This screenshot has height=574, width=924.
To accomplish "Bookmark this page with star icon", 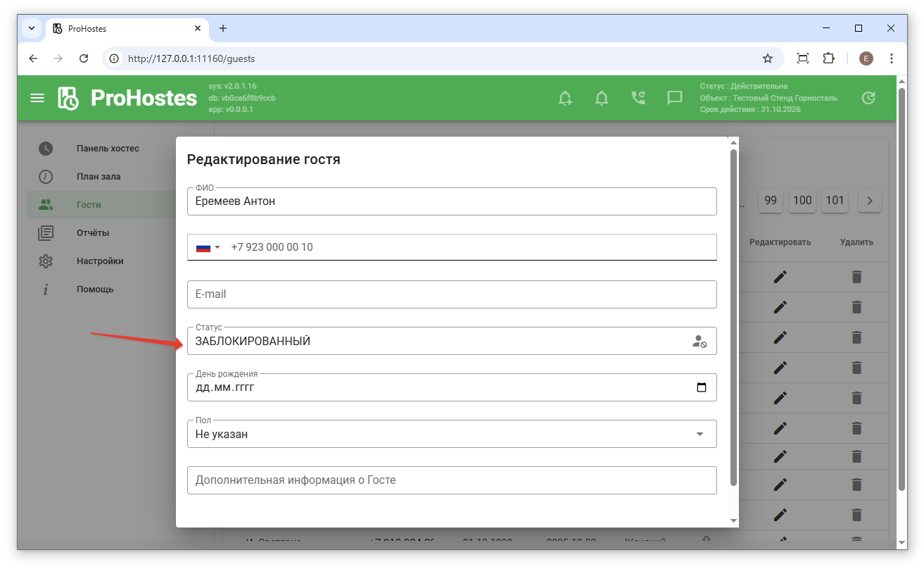I will pyautogui.click(x=768, y=58).
